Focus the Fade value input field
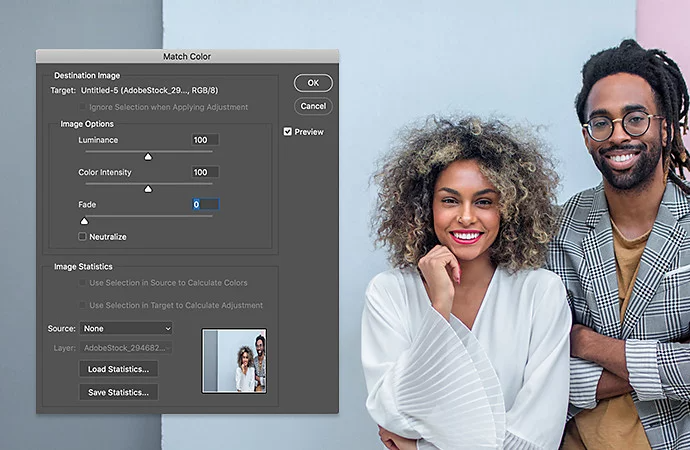 pyautogui.click(x=204, y=204)
